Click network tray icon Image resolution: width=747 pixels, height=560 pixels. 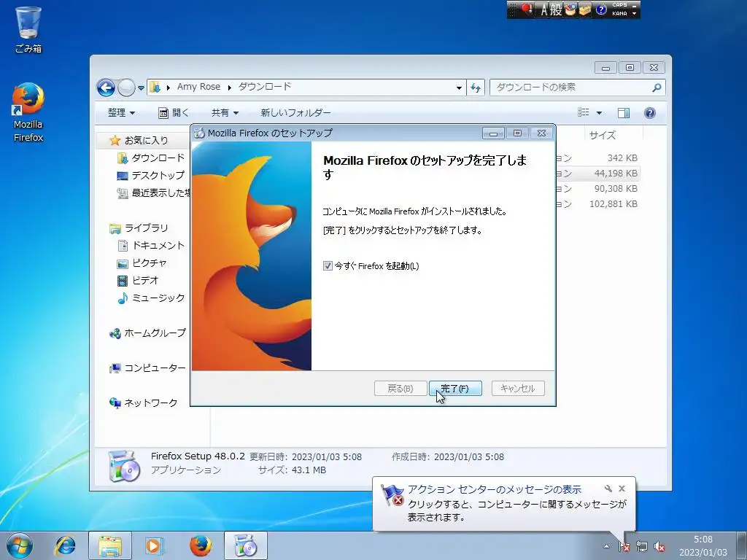[642, 547]
